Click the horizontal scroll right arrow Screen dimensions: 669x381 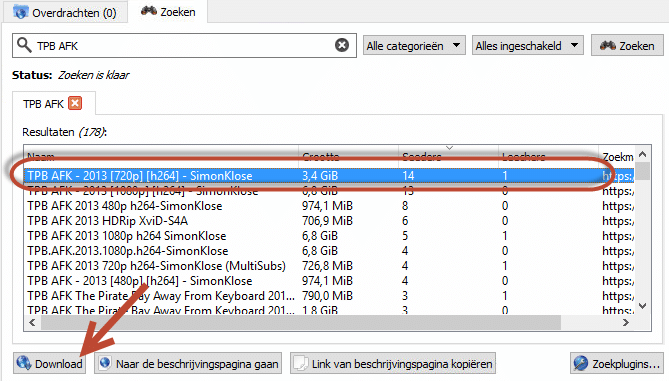626,323
